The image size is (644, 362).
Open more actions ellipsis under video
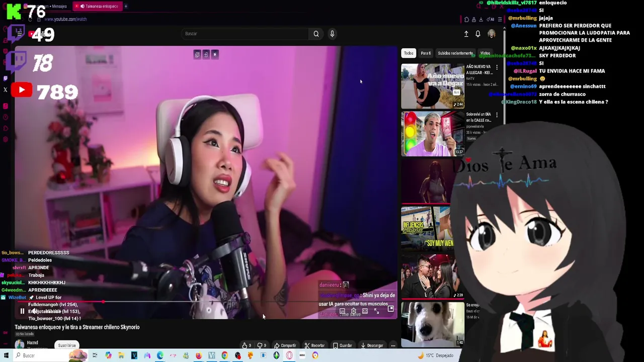coord(393,345)
